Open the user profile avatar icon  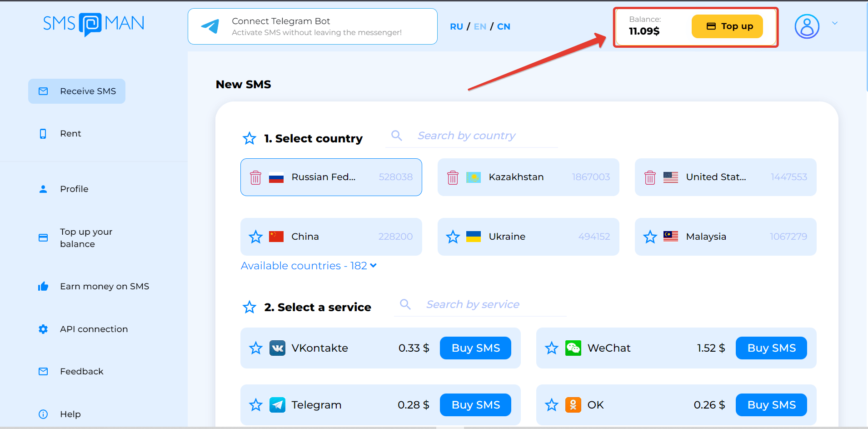pyautogui.click(x=807, y=26)
